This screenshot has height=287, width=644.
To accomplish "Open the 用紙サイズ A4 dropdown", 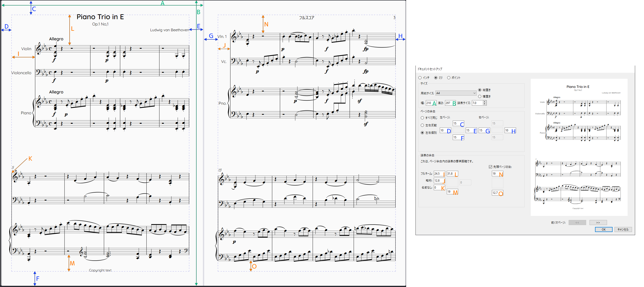I will click(x=456, y=93).
